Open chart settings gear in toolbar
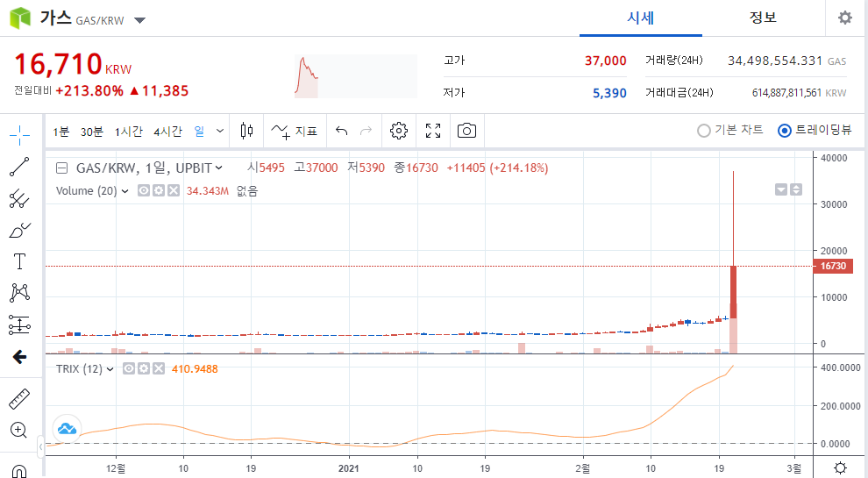 pyautogui.click(x=399, y=131)
